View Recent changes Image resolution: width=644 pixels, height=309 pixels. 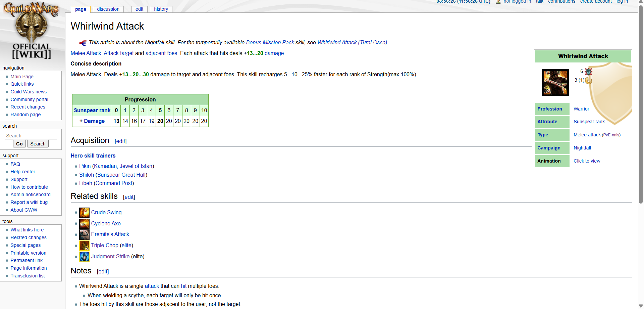[28, 107]
